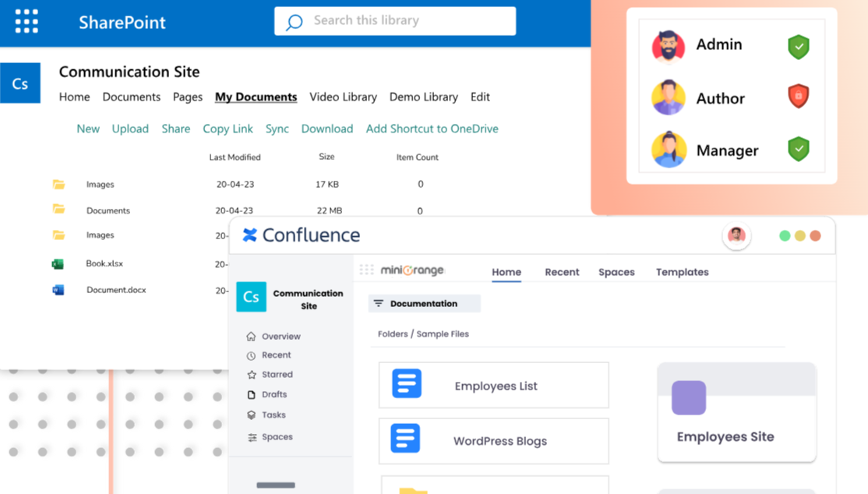Click the Excel icon beside Book.xlsx
The height and width of the screenshot is (494, 868).
click(58, 263)
